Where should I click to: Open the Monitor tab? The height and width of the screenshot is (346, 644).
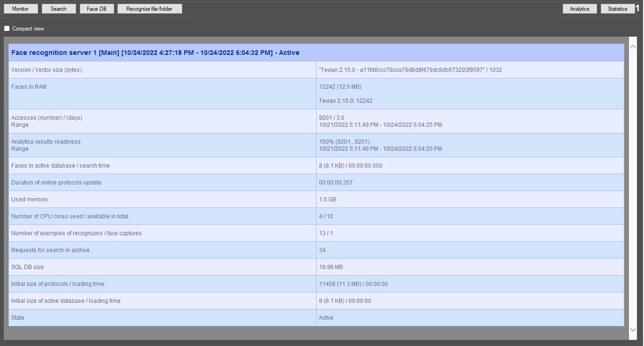pyautogui.click(x=20, y=9)
